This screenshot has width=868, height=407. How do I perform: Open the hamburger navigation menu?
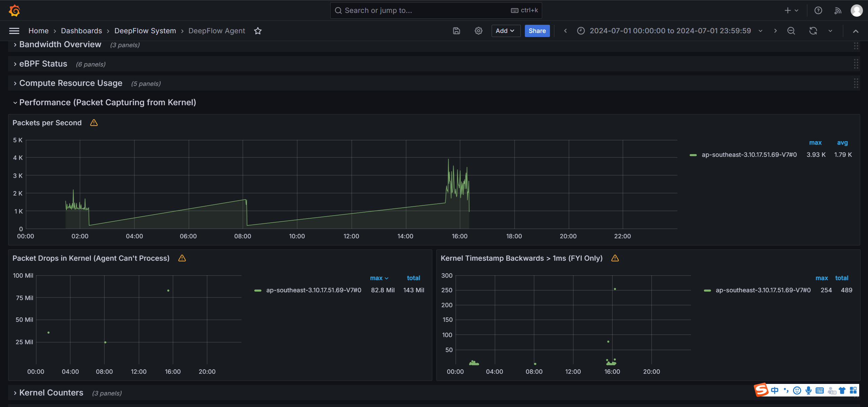[14, 31]
